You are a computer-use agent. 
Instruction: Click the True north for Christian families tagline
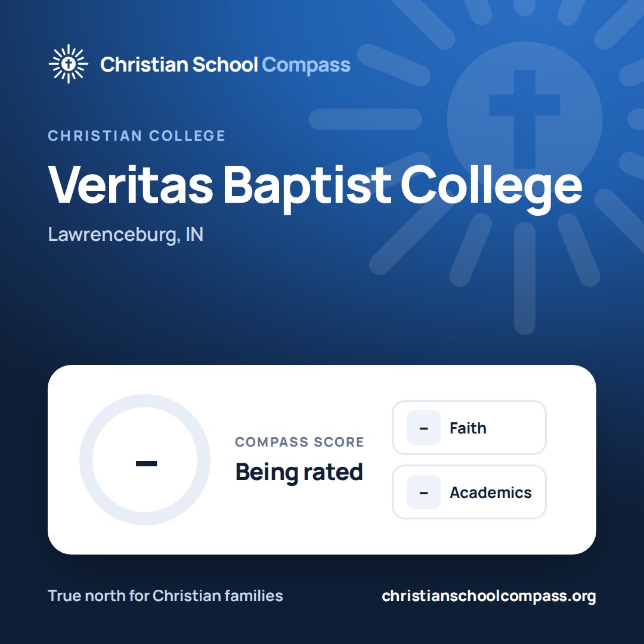(166, 596)
